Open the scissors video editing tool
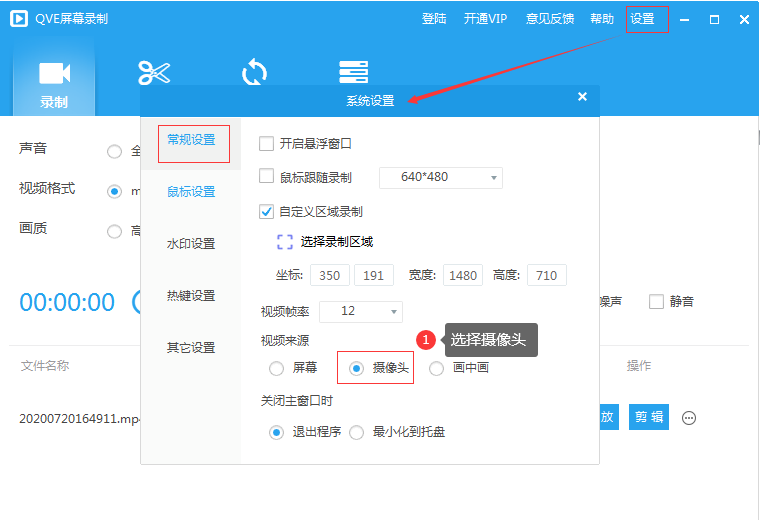 pos(154,73)
